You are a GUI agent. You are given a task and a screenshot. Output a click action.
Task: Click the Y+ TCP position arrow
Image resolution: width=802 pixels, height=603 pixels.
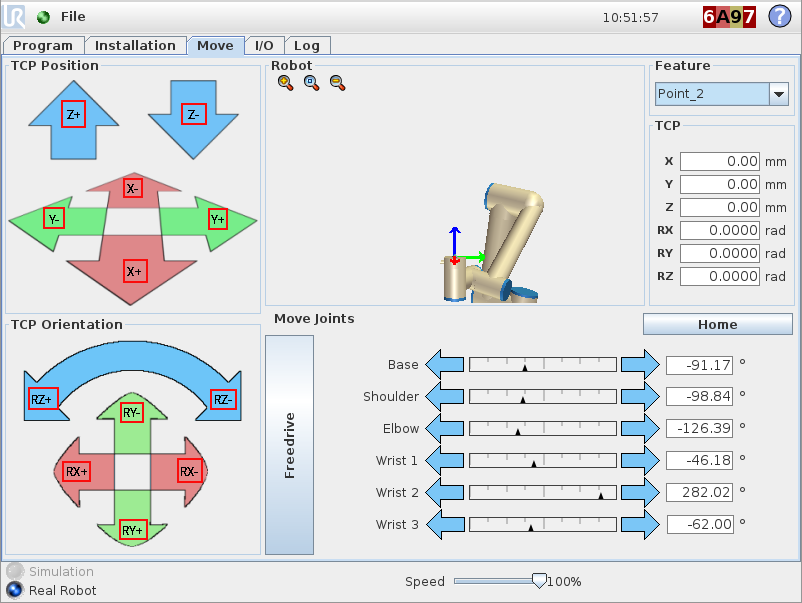click(218, 219)
